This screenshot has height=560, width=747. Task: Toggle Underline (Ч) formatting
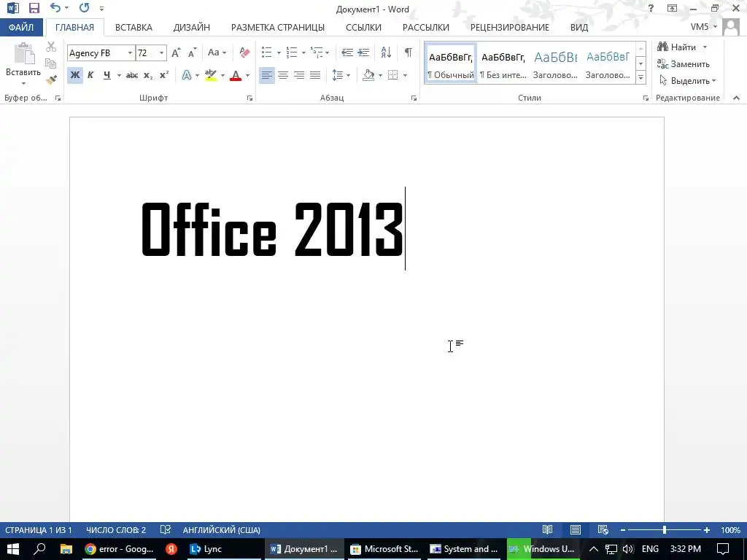point(107,75)
